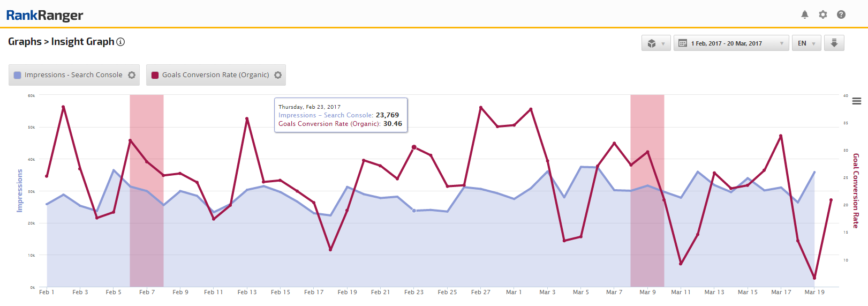Open Impressions metric settings gear
868x306 pixels.
pos(132,75)
